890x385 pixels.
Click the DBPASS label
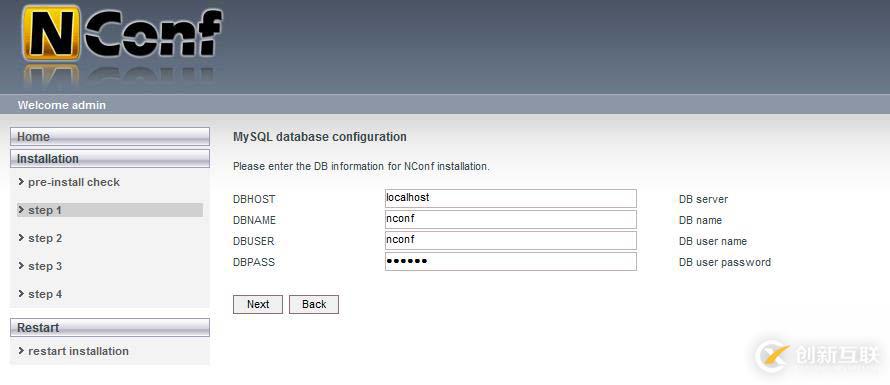[254, 262]
